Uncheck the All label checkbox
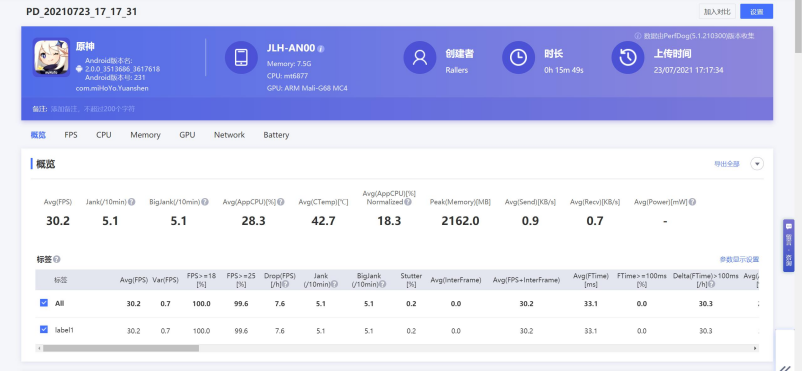The width and height of the screenshot is (802, 371). [x=43, y=303]
